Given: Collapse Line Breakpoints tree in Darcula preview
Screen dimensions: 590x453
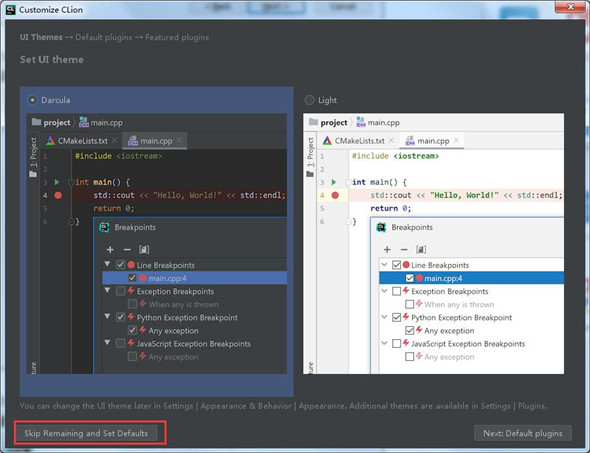Looking at the screenshot, I should (108, 264).
